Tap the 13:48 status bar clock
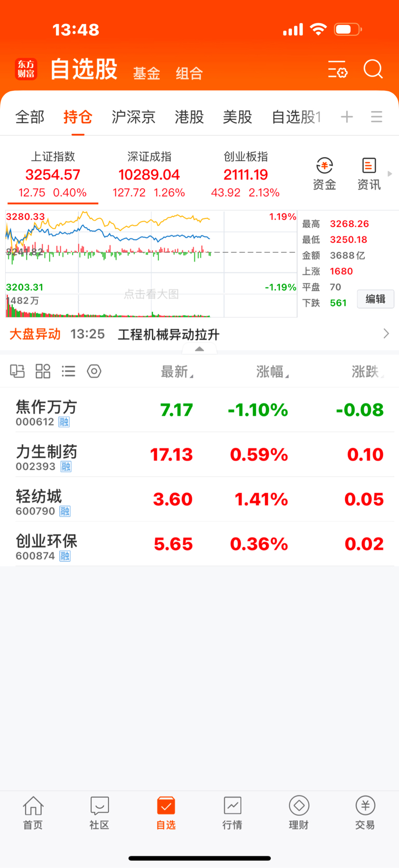399x868 pixels. [76, 30]
